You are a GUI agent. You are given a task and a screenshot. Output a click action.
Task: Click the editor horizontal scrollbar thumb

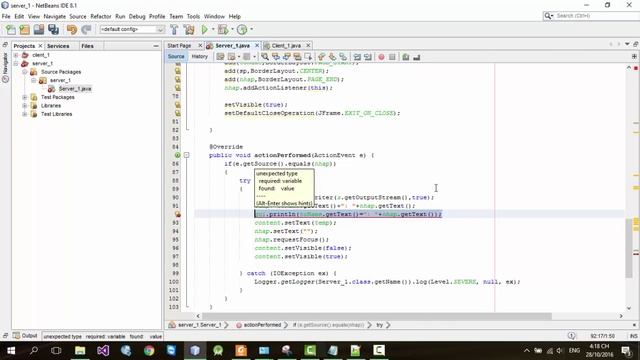(x=377, y=316)
